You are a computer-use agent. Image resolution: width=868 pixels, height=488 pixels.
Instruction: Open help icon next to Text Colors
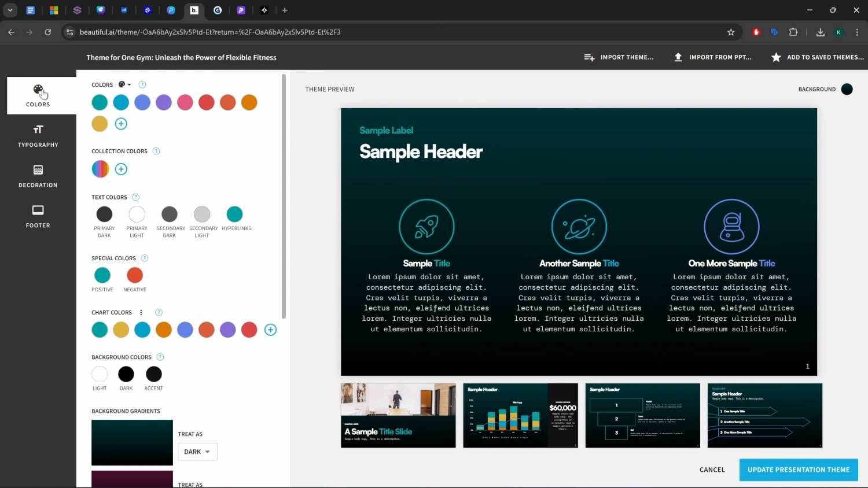(x=136, y=197)
